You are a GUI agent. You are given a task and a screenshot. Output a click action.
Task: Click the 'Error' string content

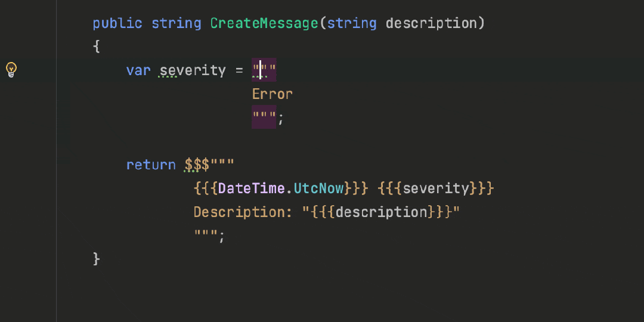(273, 94)
